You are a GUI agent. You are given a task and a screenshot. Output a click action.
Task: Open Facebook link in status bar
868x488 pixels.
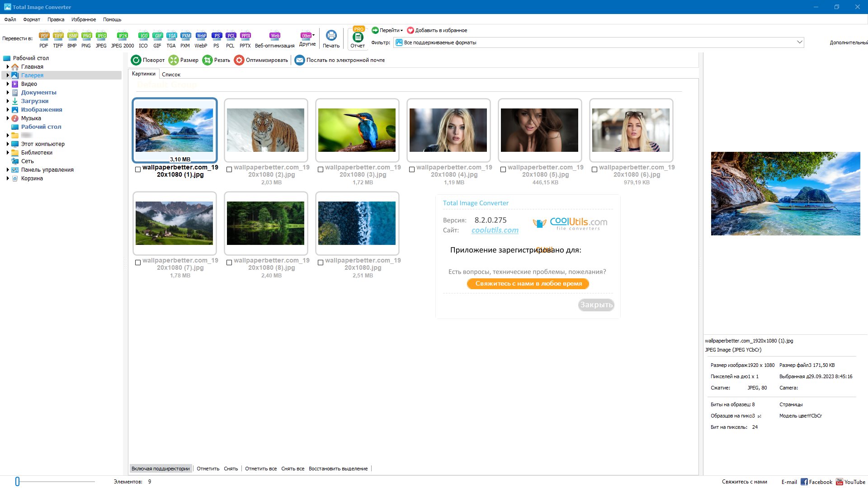tap(816, 482)
